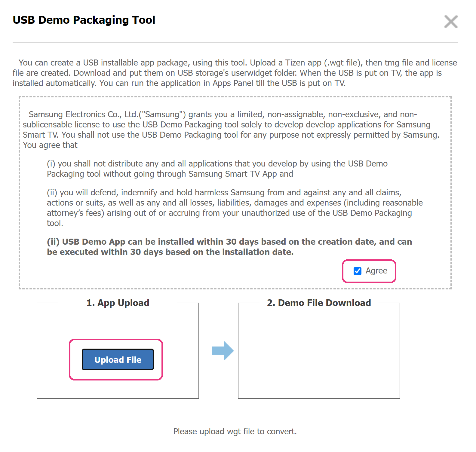The width and height of the screenshot is (476, 452).
Task: Click the "USB Demo Packaging Tool" title
Action: click(84, 20)
